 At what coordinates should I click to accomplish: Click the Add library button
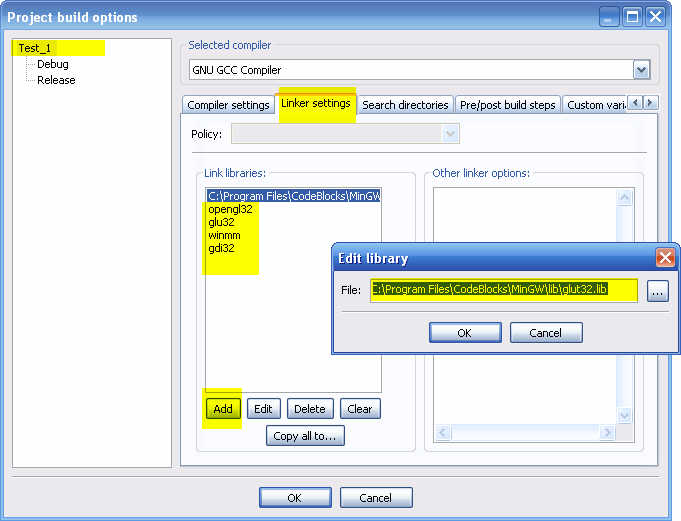[x=223, y=409]
